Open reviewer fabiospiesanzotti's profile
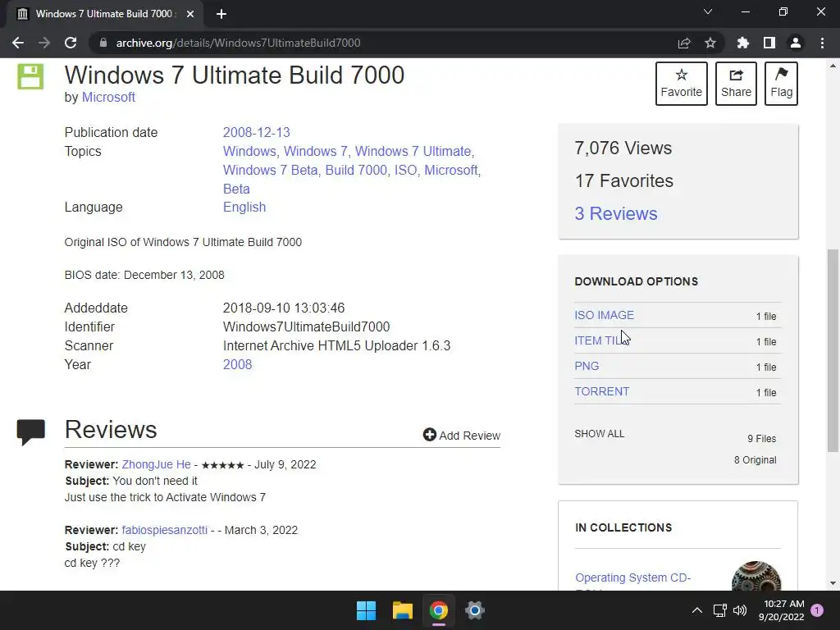 click(x=164, y=530)
